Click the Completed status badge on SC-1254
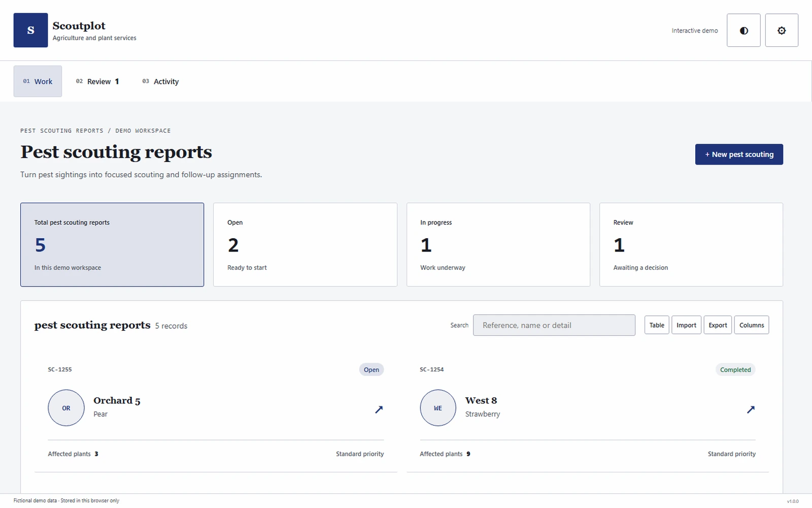The image size is (812, 508). [735, 370]
